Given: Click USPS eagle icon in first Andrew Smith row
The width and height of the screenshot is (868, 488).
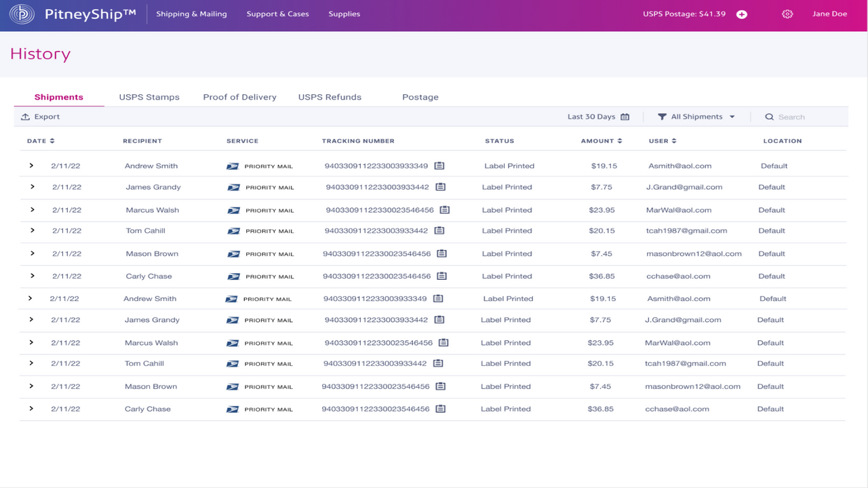Looking at the screenshot, I should 233,166.
